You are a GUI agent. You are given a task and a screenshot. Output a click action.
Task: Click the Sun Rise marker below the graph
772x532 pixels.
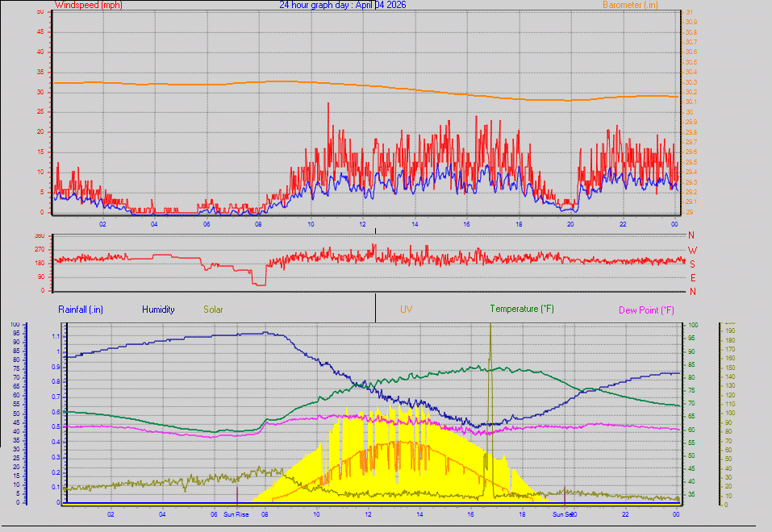pyautogui.click(x=235, y=513)
